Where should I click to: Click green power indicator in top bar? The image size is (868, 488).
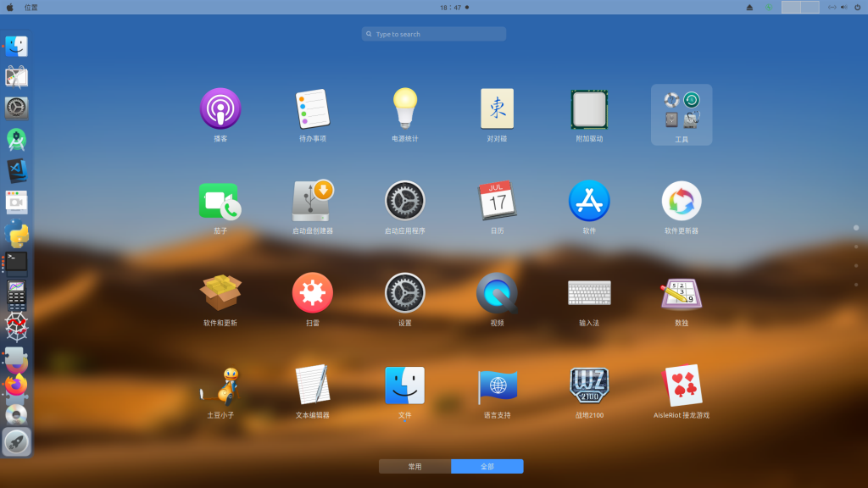click(769, 7)
